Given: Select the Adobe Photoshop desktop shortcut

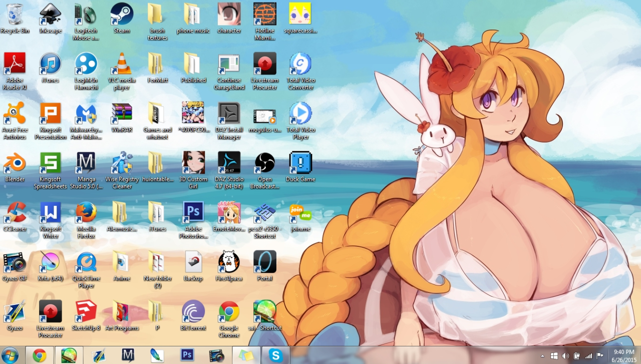Looking at the screenshot, I should [x=193, y=220].
